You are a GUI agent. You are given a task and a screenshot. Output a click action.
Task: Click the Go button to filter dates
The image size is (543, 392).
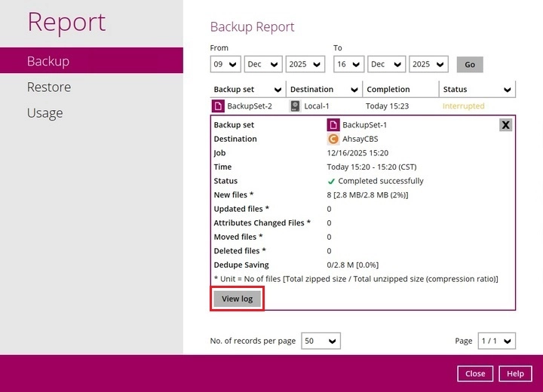pyautogui.click(x=470, y=65)
